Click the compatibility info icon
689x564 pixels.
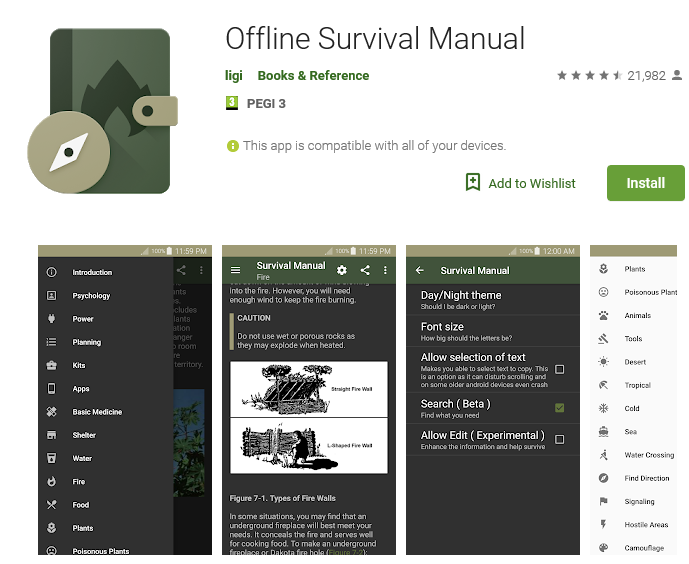pos(232,145)
